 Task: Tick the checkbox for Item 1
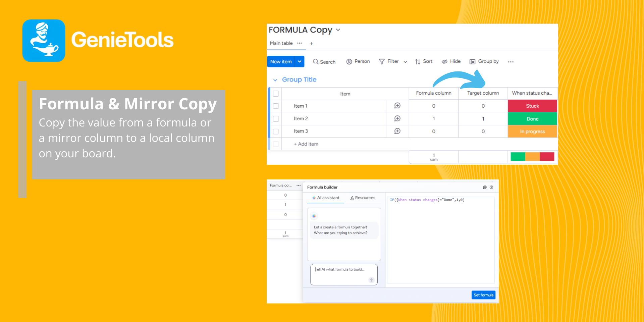[x=276, y=106]
